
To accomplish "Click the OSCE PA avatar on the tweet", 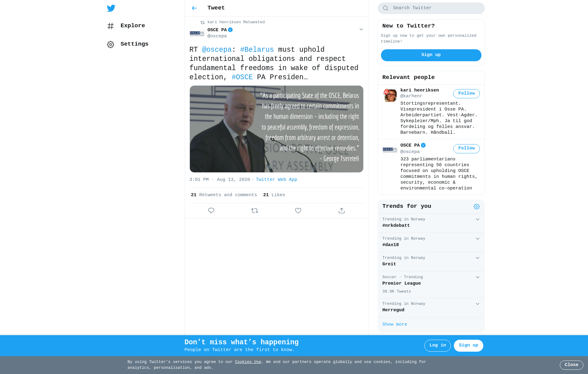I will tap(197, 33).
